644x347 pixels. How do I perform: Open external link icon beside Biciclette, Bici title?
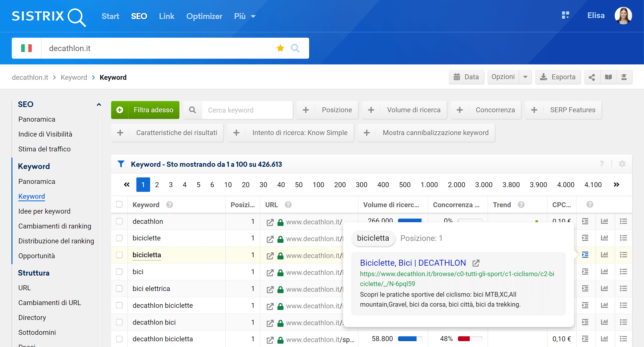point(476,263)
